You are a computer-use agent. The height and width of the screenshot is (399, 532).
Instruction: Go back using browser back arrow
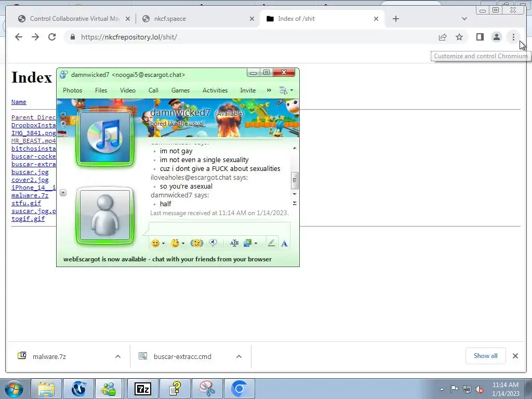(19, 37)
